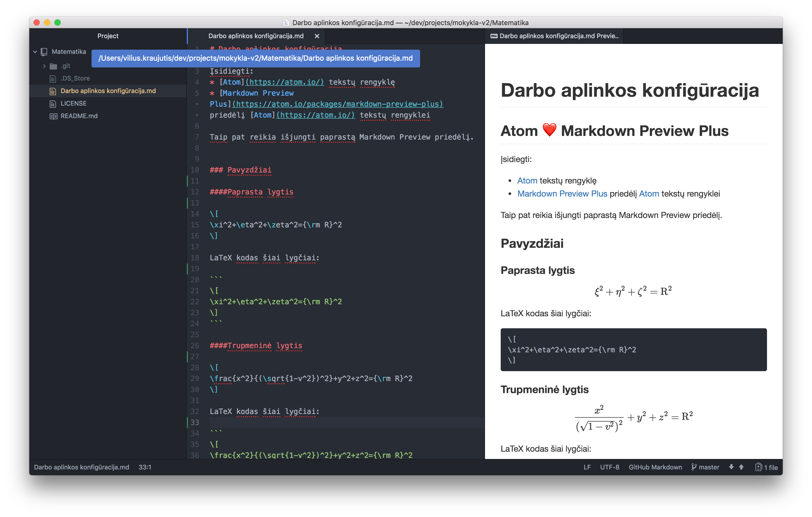Click the 33:1 cursor position indicator

(145, 467)
